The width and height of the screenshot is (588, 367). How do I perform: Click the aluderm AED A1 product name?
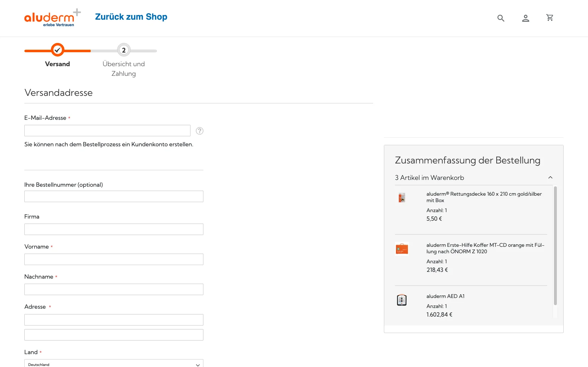pos(445,296)
